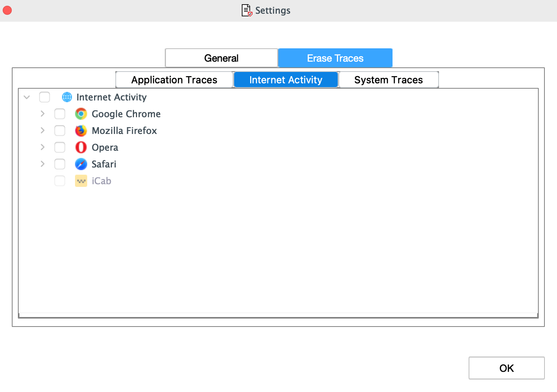Enable the Google Chrome checkbox
Viewport: 557px width, 392px height.
(60, 114)
